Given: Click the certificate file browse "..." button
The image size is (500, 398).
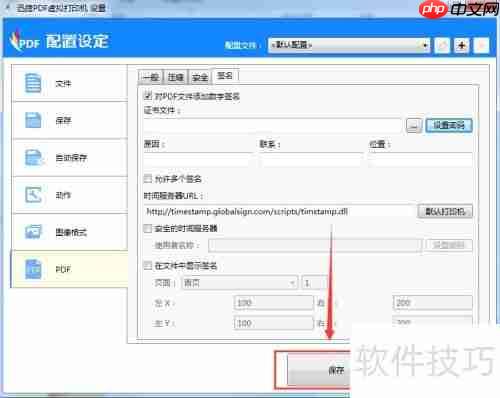Looking at the screenshot, I should 414,125.
